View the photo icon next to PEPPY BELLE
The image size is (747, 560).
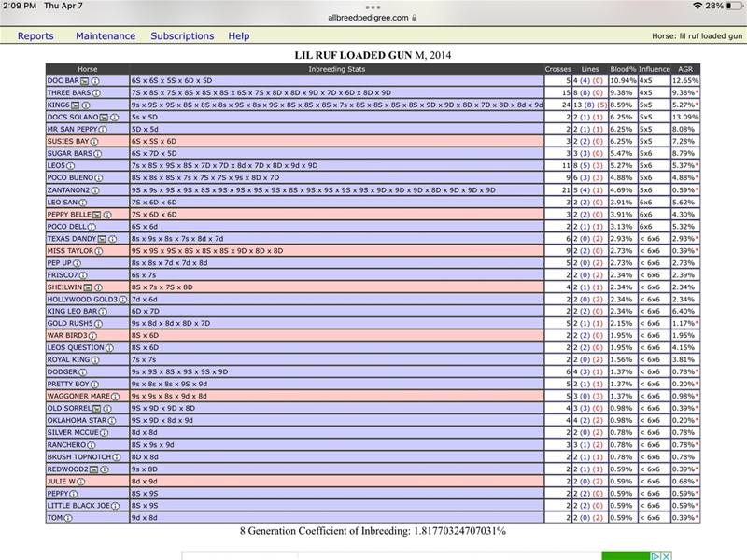pos(97,215)
